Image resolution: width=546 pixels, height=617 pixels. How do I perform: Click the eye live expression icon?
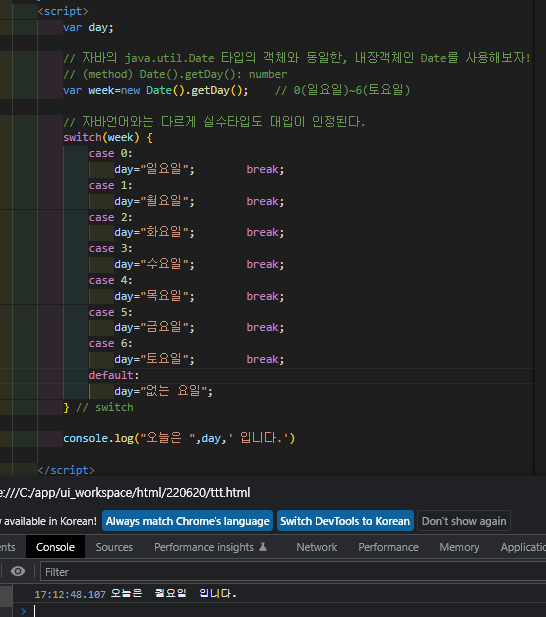18,571
